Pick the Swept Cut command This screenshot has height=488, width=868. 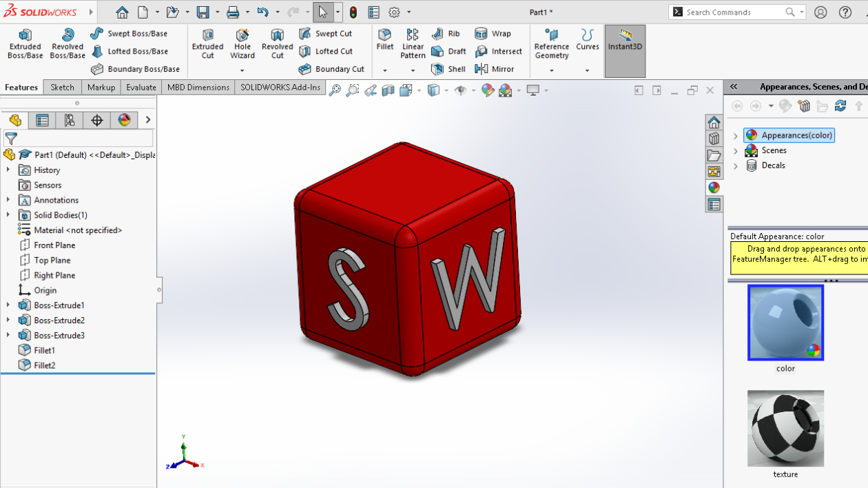click(x=325, y=34)
